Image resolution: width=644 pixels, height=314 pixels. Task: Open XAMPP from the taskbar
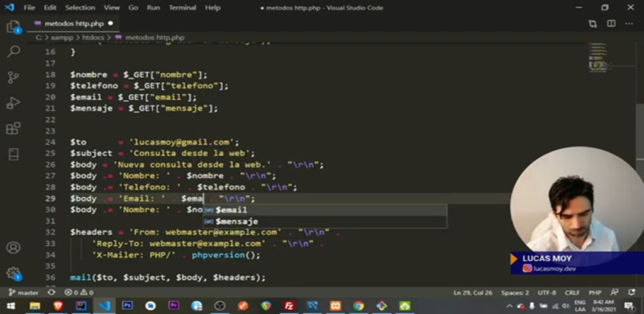336,306
